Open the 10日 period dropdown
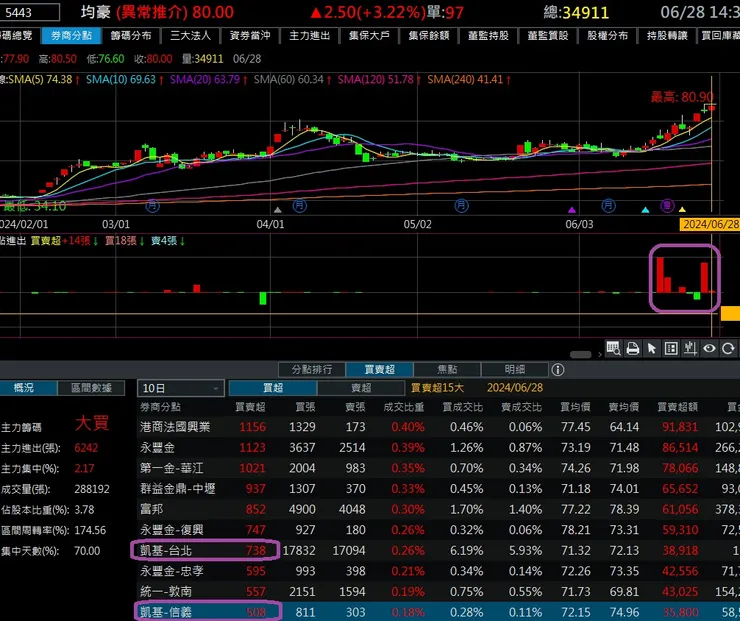Image resolution: width=740 pixels, height=621 pixels. [x=181, y=388]
